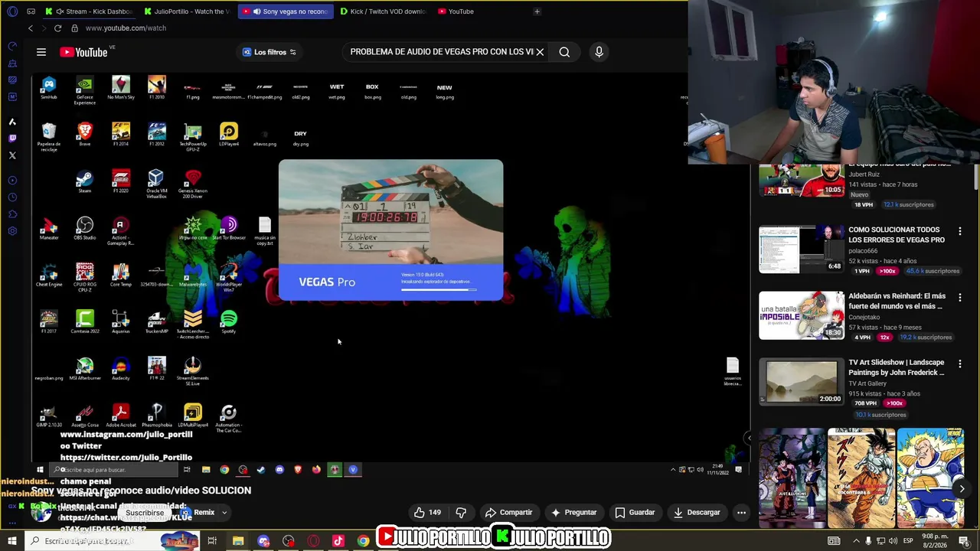Open Opera sidebar extensions cube icon

12,214
